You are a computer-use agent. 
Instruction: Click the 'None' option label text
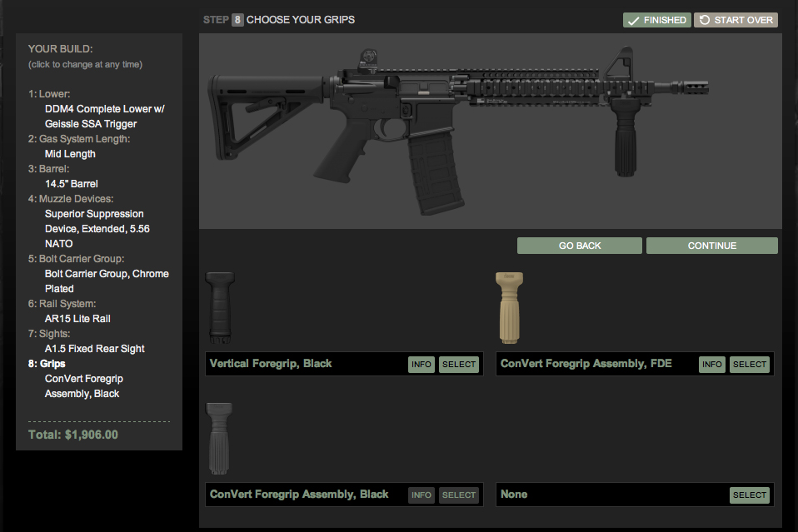tap(514, 495)
